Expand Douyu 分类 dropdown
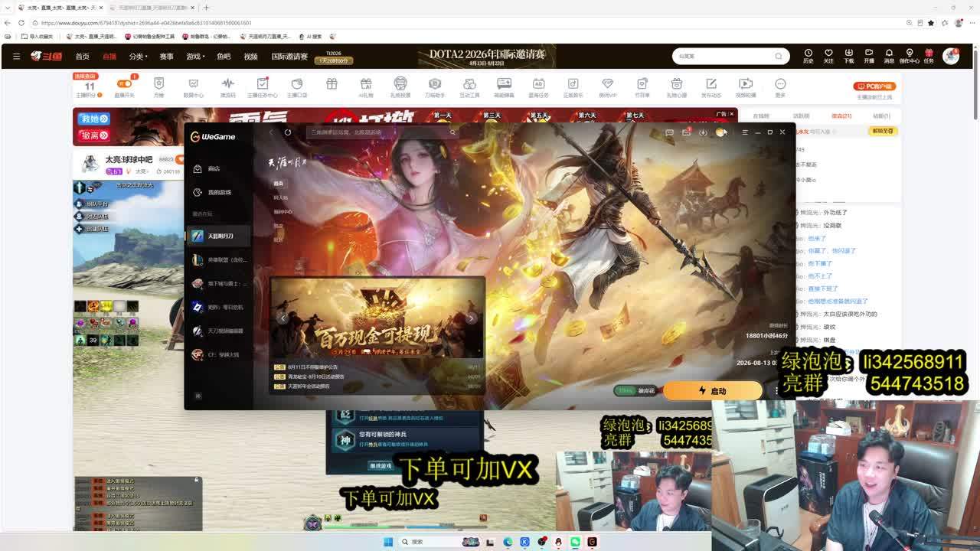Screen dimensions: 980x551 (x=138, y=57)
